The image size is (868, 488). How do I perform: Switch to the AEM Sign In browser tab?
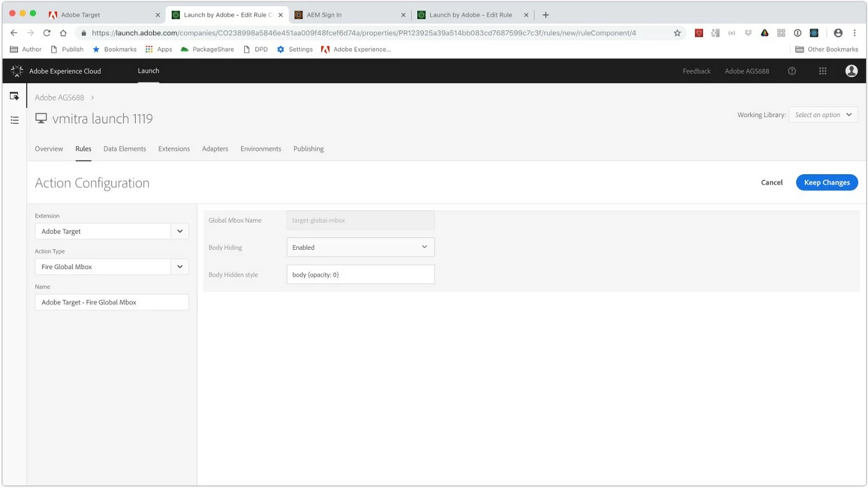tap(349, 15)
